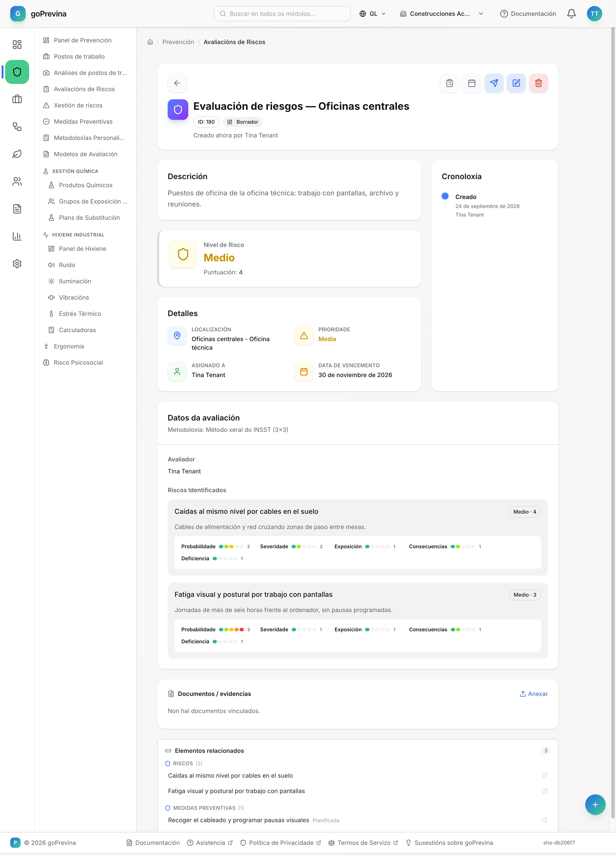This screenshot has width=616, height=856.
Task: Open Postos de traballo in the sidebar
Action: (85, 57)
